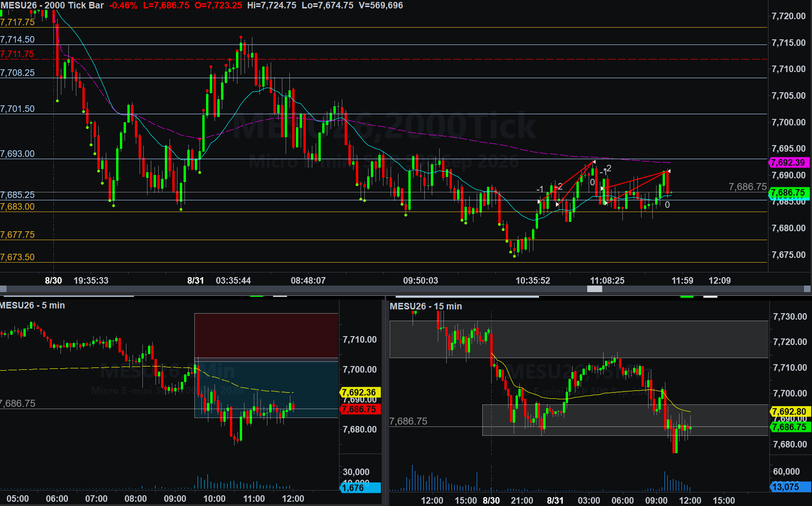
Task: Click the horizontal scrollbar thumb under the tick chart
Action: click(x=595, y=289)
